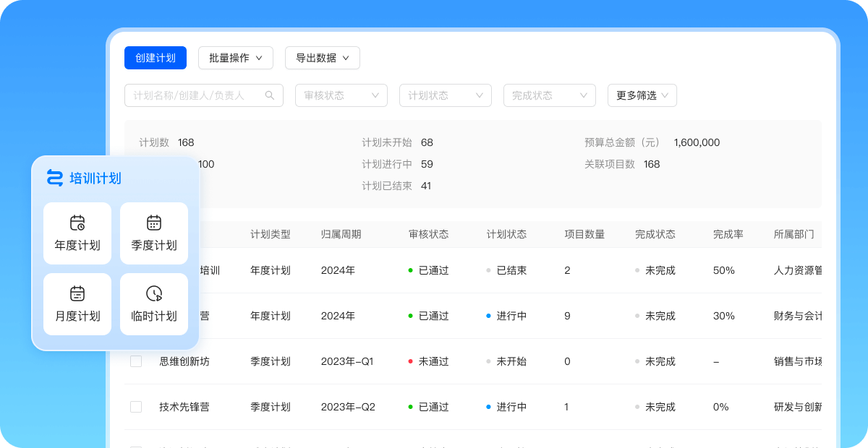Image resolution: width=868 pixels, height=448 pixels.
Task: Select the 临时计划 clock icon
Action: 154,293
